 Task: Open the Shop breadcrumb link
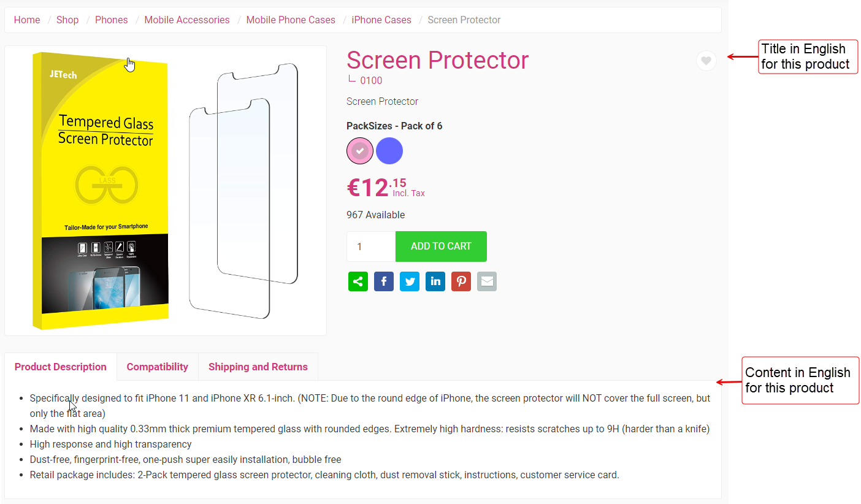pyautogui.click(x=67, y=20)
